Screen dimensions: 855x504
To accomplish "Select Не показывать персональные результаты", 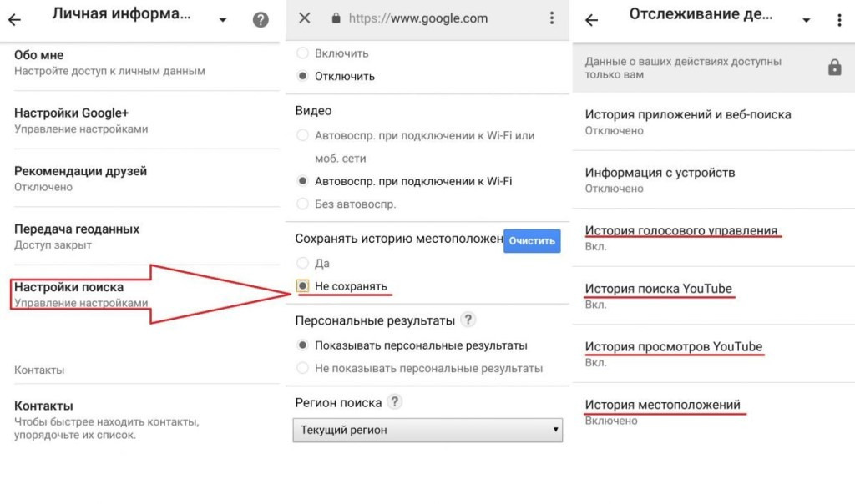I will 303,368.
